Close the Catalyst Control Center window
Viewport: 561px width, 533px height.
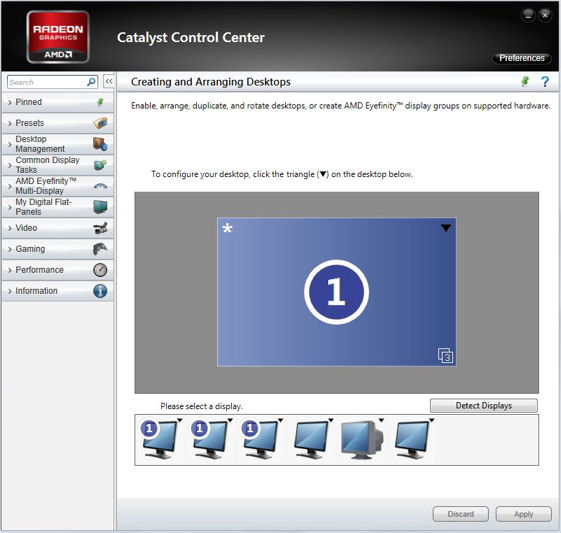click(x=545, y=15)
